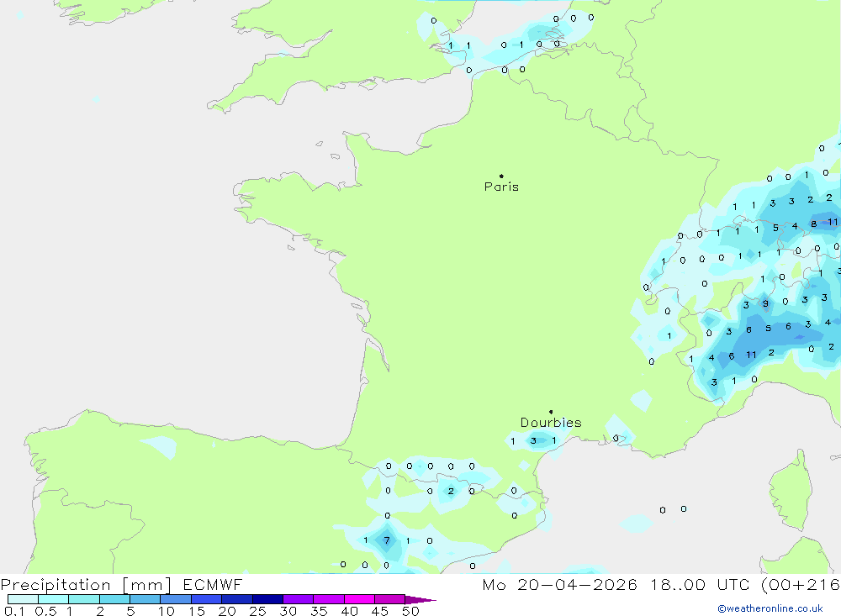841x616 pixels.
Task: Click the precipitation value '9' in the Alps
Action: pos(765,303)
